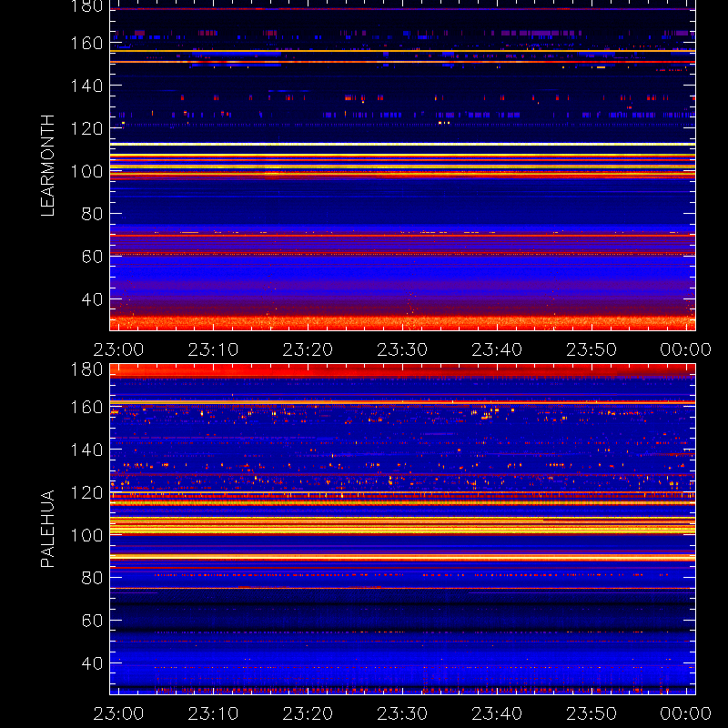Click the 80 tick label on PALEHUA axis
The height and width of the screenshot is (728, 728).
pos(92,578)
